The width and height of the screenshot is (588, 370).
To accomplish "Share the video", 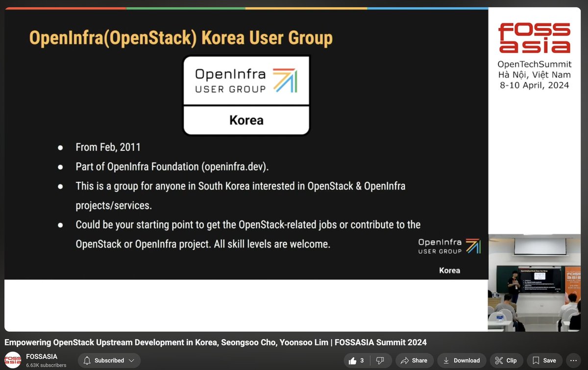I will pos(414,361).
